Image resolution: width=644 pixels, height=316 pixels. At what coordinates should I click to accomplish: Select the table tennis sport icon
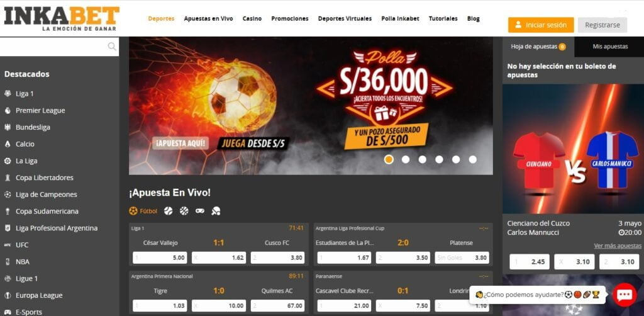click(216, 211)
